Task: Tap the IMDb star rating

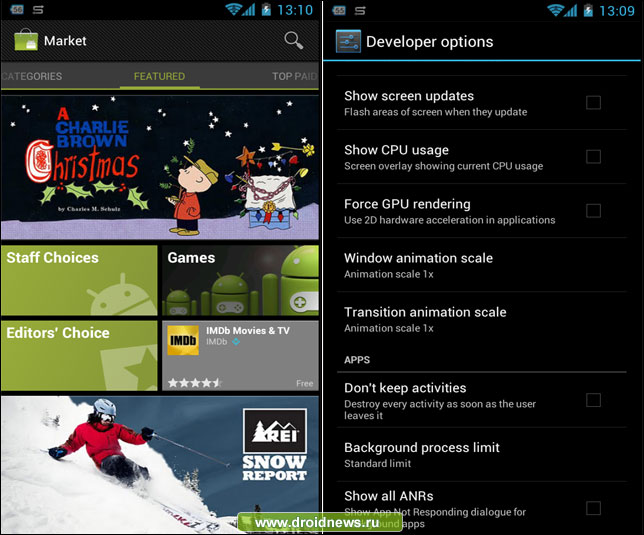Action: (194, 383)
